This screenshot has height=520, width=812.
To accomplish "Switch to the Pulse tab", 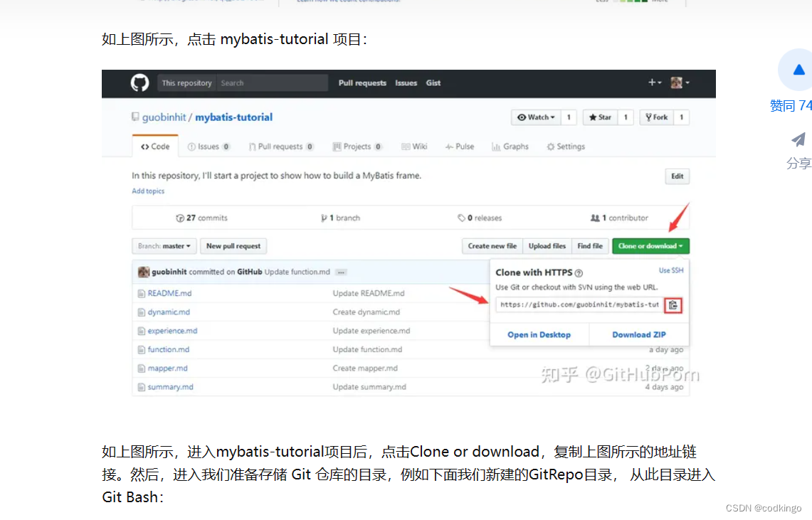I will point(460,147).
